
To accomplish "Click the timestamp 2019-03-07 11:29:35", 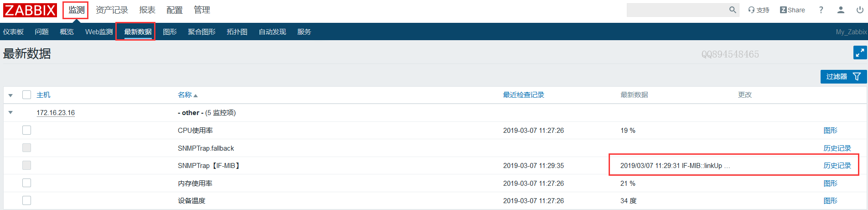I will (533, 166).
